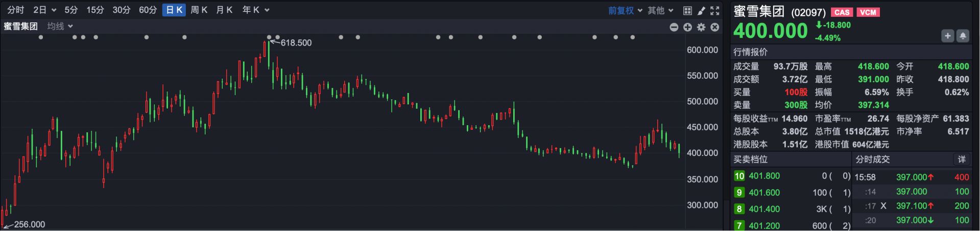Switch to 周K weekly chart
980x231 pixels.
[199, 10]
